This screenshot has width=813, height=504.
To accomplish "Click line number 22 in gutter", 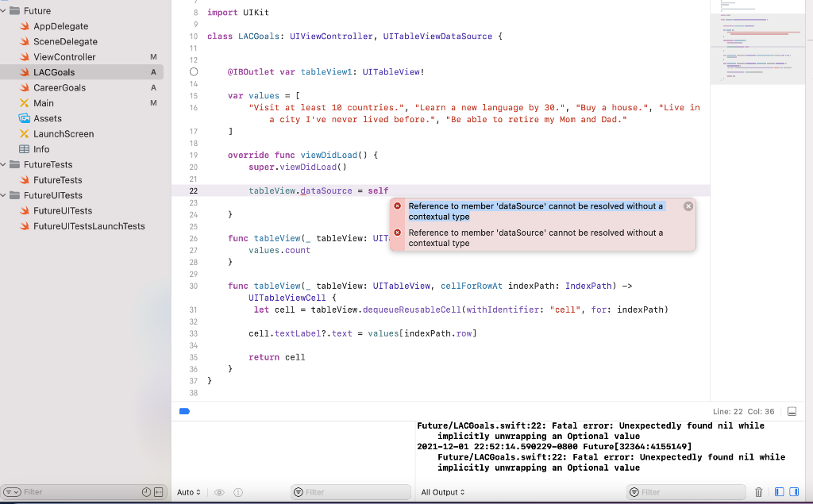I will tap(194, 190).
